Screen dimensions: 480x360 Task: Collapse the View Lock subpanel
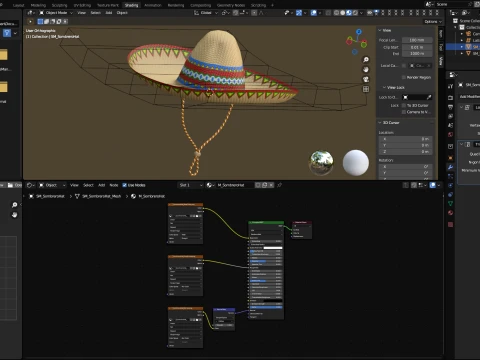pos(384,87)
